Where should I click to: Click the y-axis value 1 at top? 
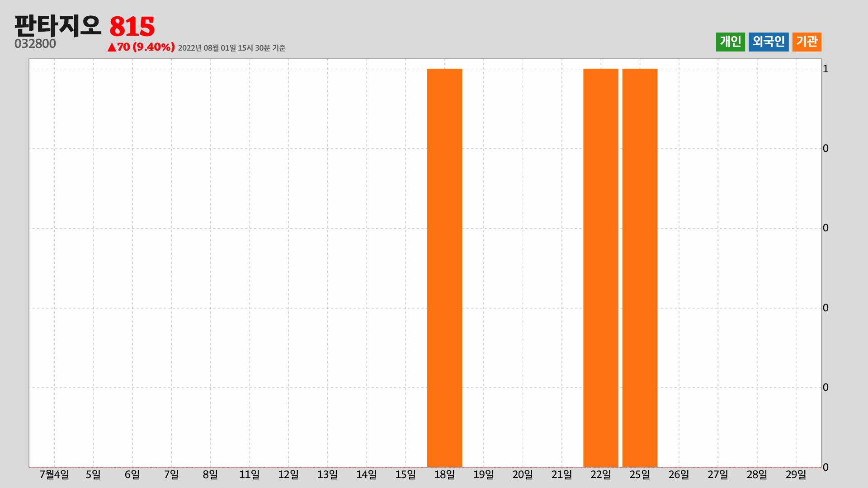coord(826,69)
